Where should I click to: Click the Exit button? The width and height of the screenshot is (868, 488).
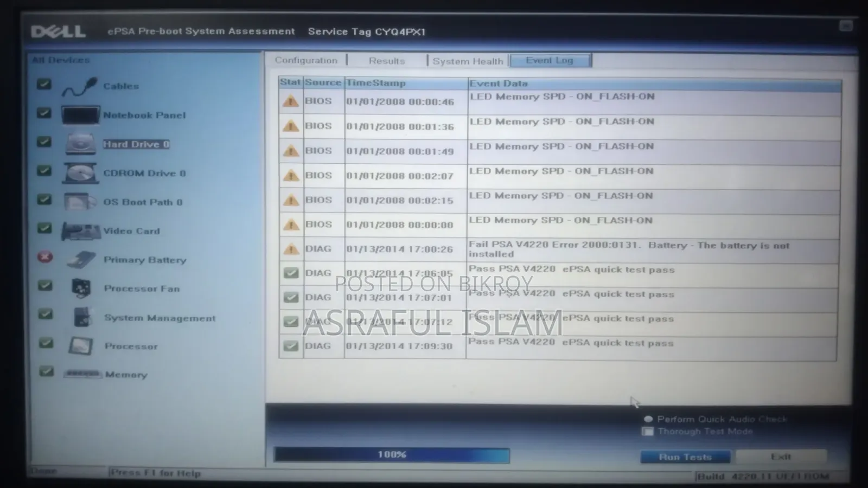781,457
